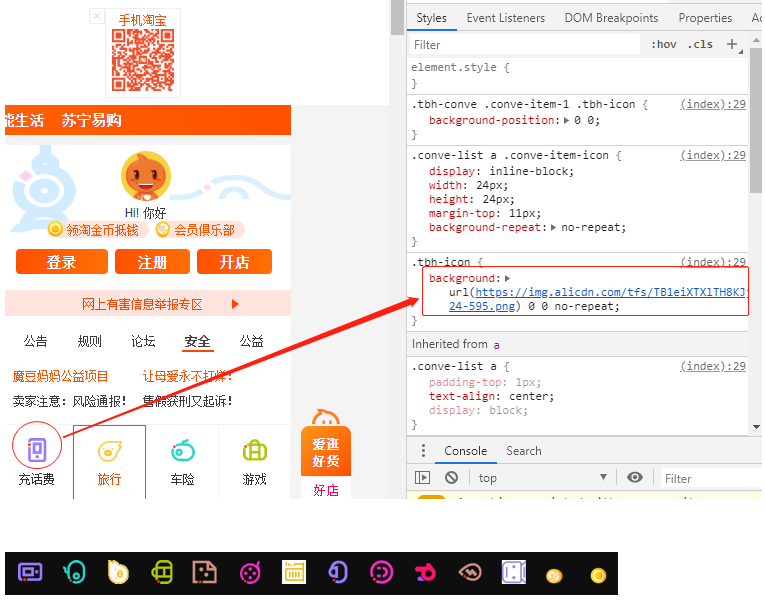Screen dimensions: 765x602
Task: Click the orange 登录 login button
Action: [x=61, y=262]
